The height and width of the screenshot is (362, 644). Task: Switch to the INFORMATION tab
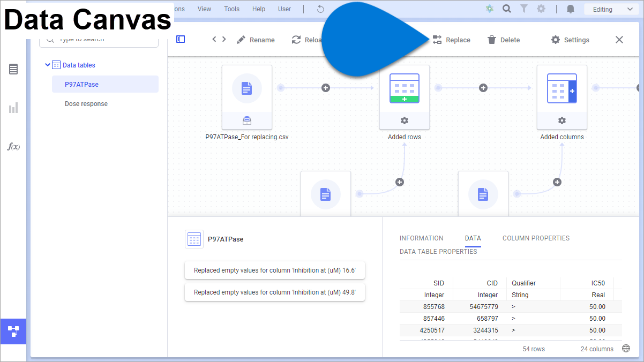[x=422, y=238]
